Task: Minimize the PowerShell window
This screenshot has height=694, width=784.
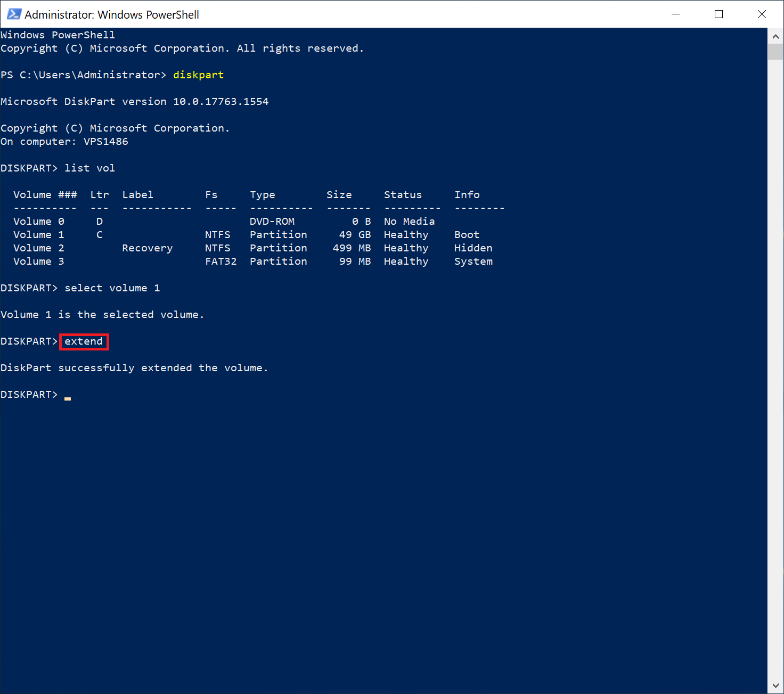Action: tap(675, 14)
